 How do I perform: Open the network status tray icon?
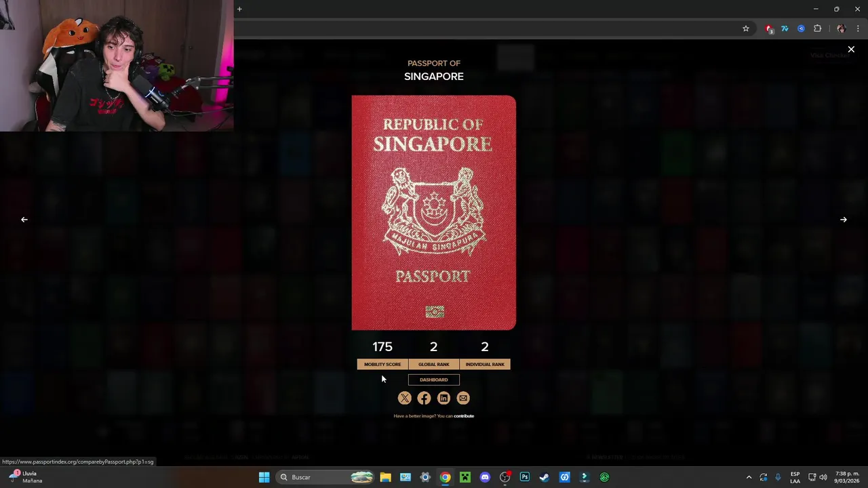coord(812,477)
